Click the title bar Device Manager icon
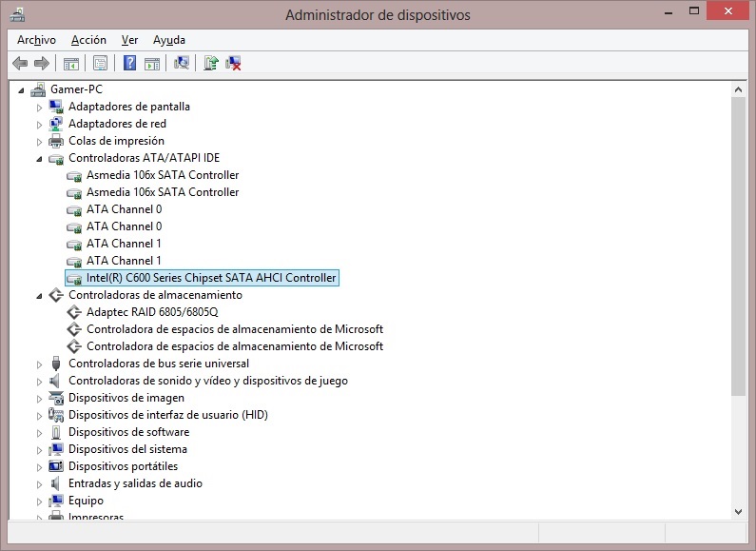This screenshot has width=756, height=551. click(17, 15)
